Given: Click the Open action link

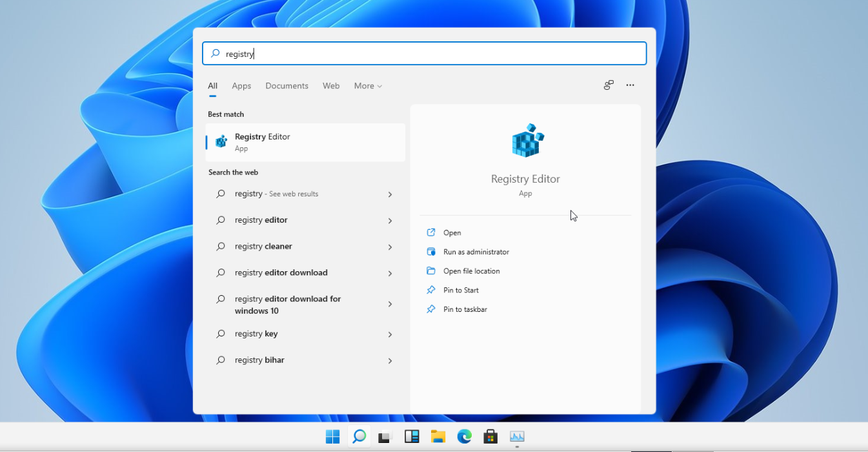Looking at the screenshot, I should click(452, 232).
